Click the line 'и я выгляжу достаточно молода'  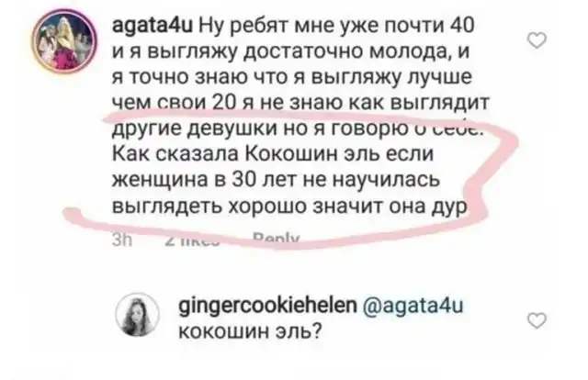[x=291, y=53]
